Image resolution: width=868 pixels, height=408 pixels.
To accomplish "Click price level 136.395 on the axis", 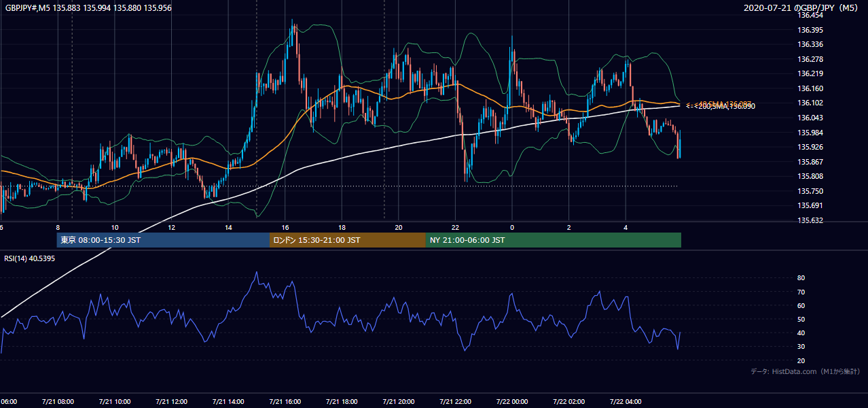I will click(810, 30).
